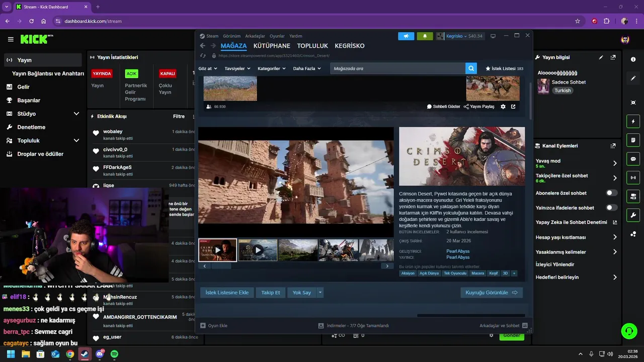Toggle Abonelere özel sohbet switch
The image size is (644, 362).
[x=612, y=193]
